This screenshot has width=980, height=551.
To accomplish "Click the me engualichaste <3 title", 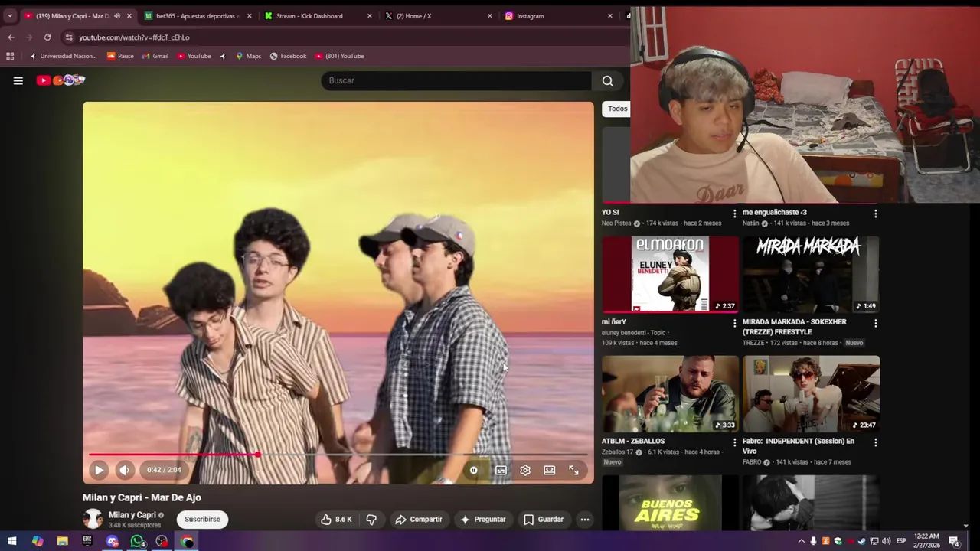I will coord(774,213).
